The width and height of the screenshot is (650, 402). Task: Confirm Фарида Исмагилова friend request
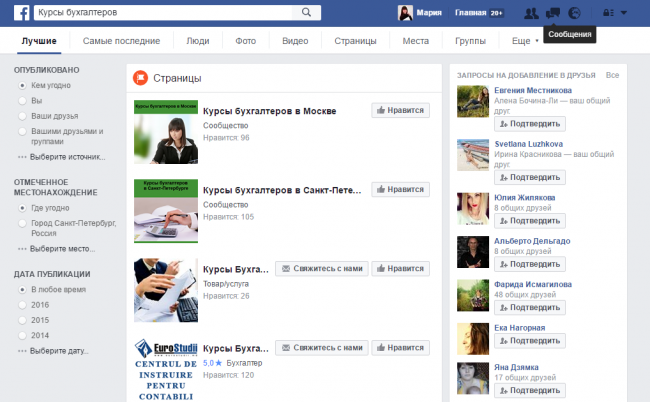point(530,308)
